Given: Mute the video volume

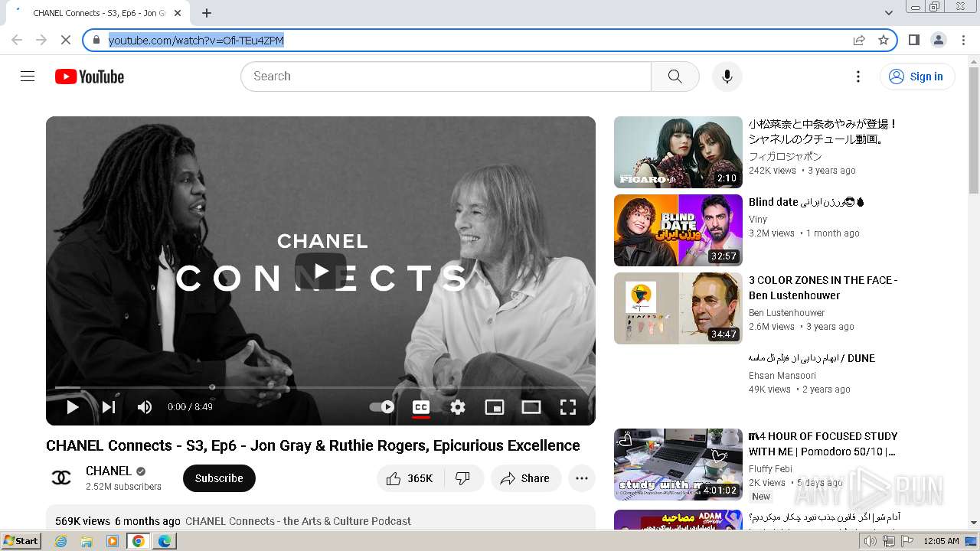Looking at the screenshot, I should pyautogui.click(x=145, y=407).
